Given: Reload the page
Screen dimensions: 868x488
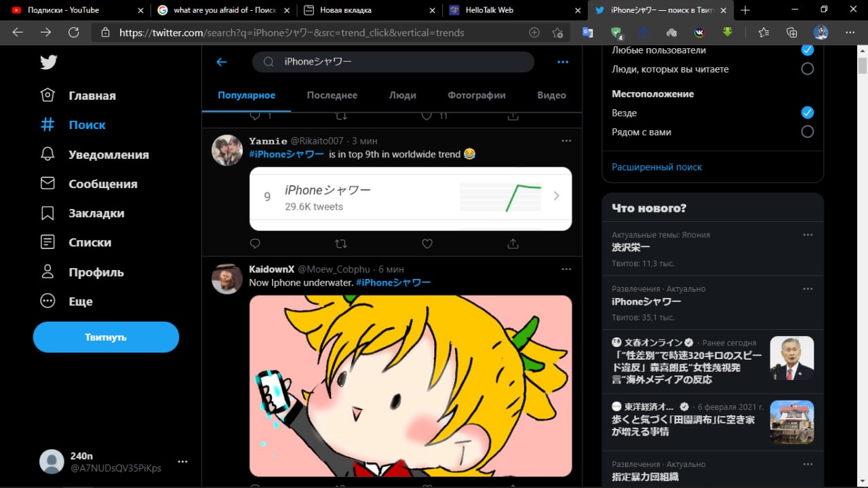Looking at the screenshot, I should [x=74, y=33].
